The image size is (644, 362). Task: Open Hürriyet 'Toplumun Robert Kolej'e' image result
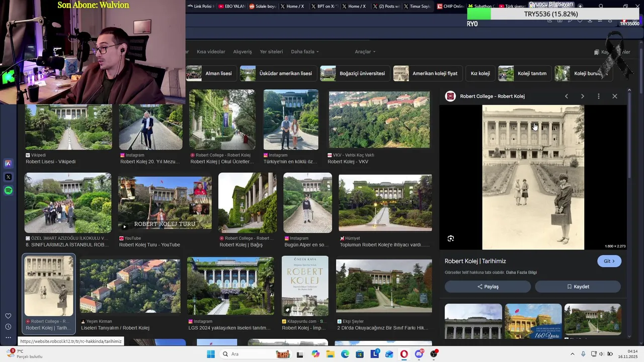[385, 203]
